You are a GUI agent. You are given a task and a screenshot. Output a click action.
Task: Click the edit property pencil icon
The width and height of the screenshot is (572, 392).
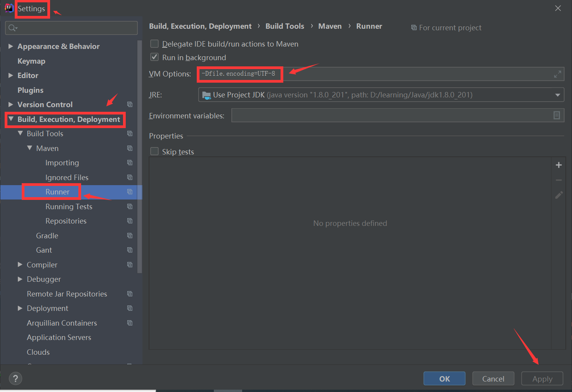click(x=559, y=195)
